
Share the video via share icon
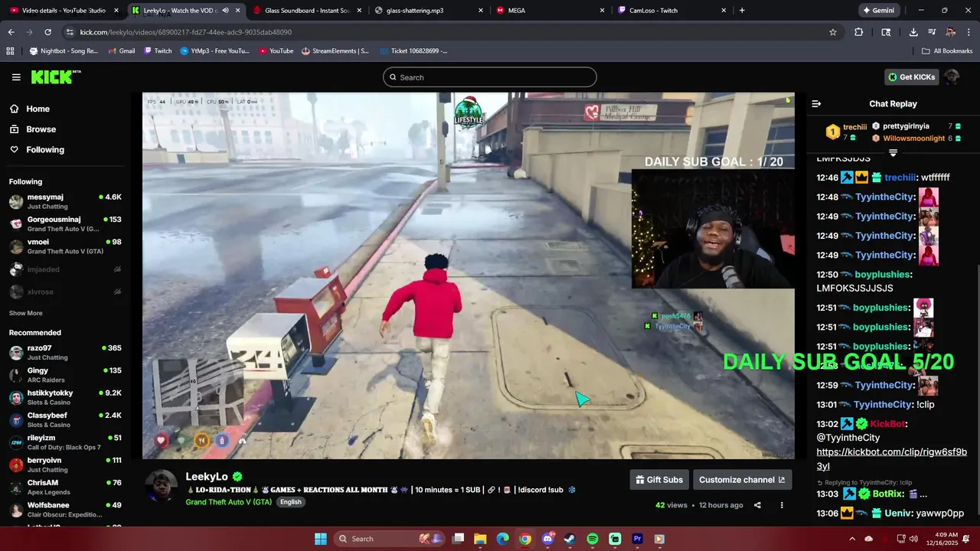pos(757,505)
